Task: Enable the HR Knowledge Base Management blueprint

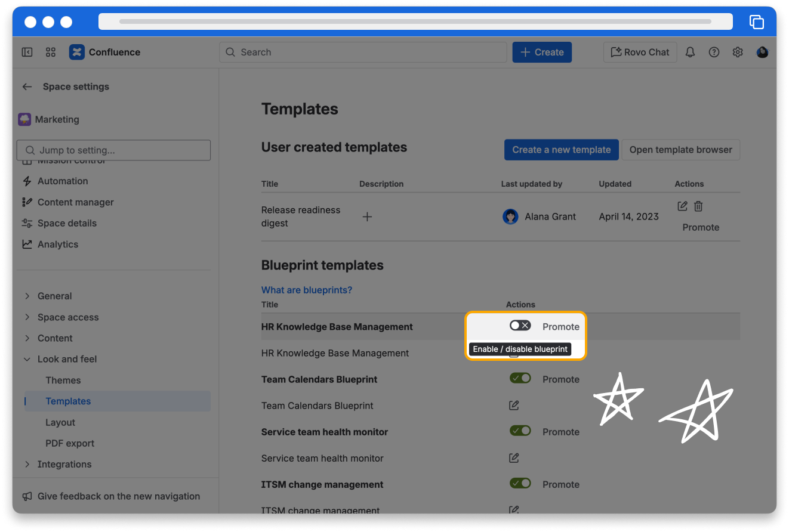Action: [x=520, y=326]
